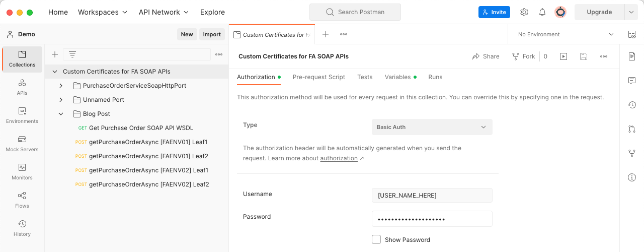Click the filter icon in collections search
This screenshot has height=252, width=644.
[x=72, y=54]
